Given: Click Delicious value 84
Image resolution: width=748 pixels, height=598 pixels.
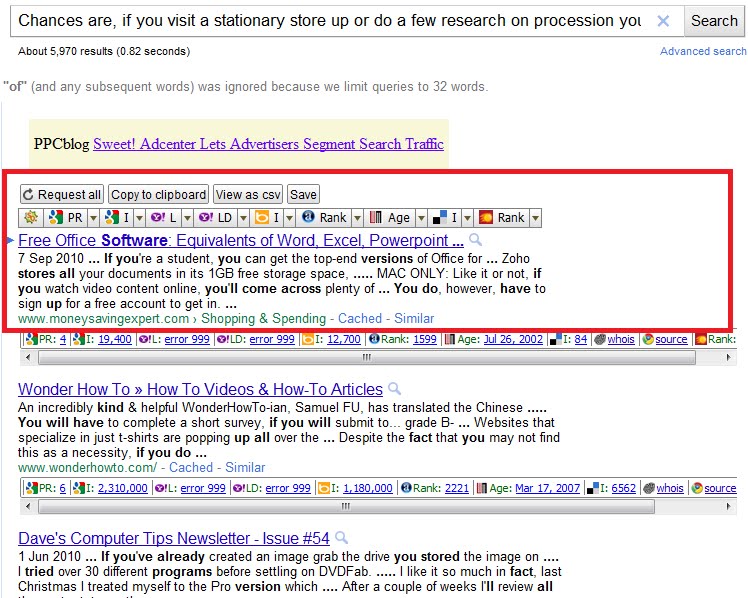Looking at the screenshot, I should (581, 339).
